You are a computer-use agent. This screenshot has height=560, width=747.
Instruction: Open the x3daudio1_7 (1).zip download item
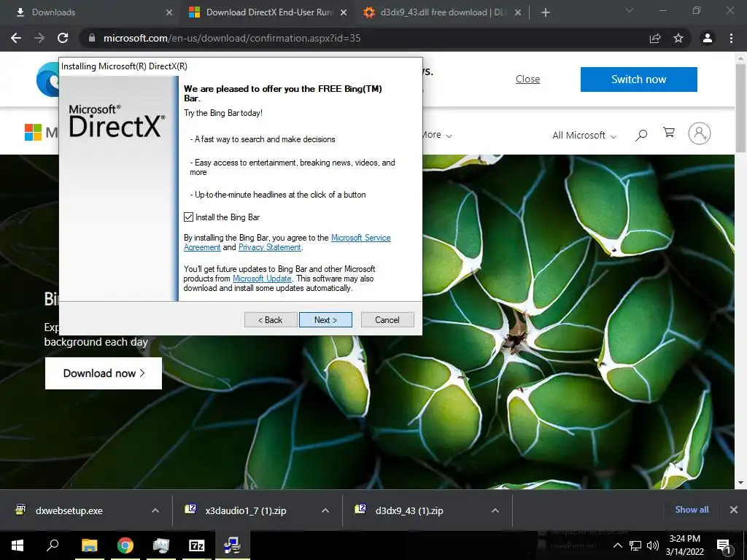(x=246, y=511)
